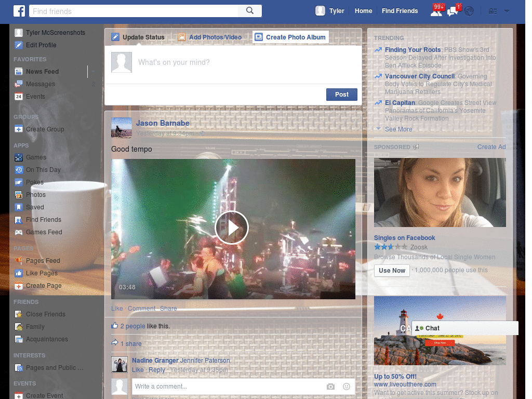Screen dimensions: 532x399
Task: Select the Create Photo Album tab
Action: pyautogui.click(x=290, y=37)
